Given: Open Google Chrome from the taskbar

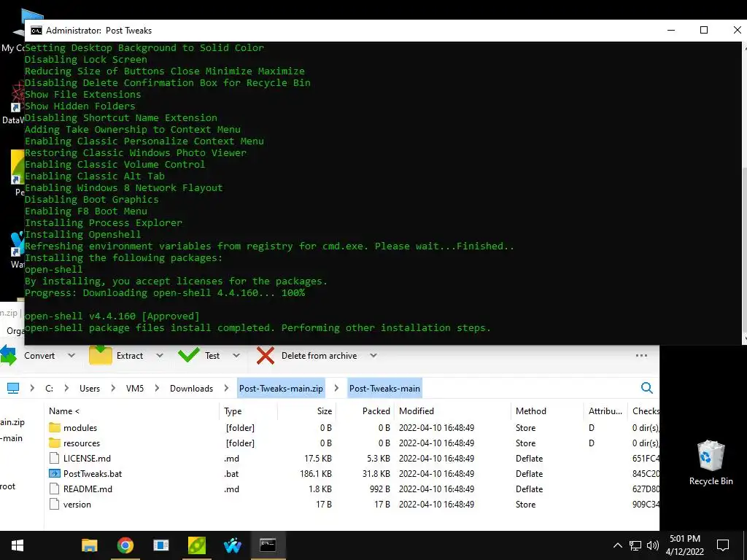Looking at the screenshot, I should coord(125,545).
